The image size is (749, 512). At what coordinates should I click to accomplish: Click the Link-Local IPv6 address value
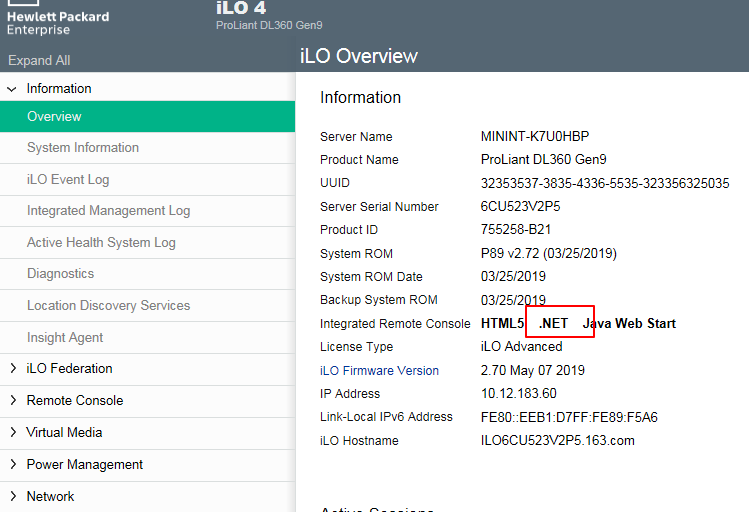[569, 417]
